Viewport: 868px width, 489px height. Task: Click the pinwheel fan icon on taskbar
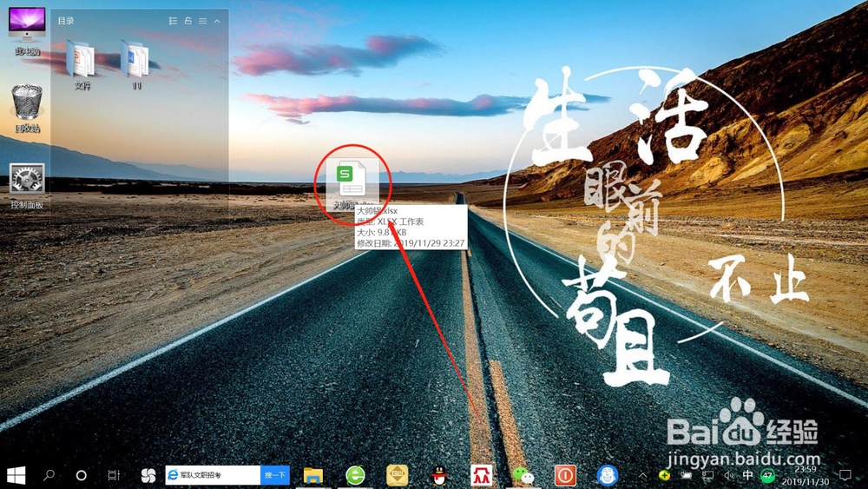coord(148,475)
